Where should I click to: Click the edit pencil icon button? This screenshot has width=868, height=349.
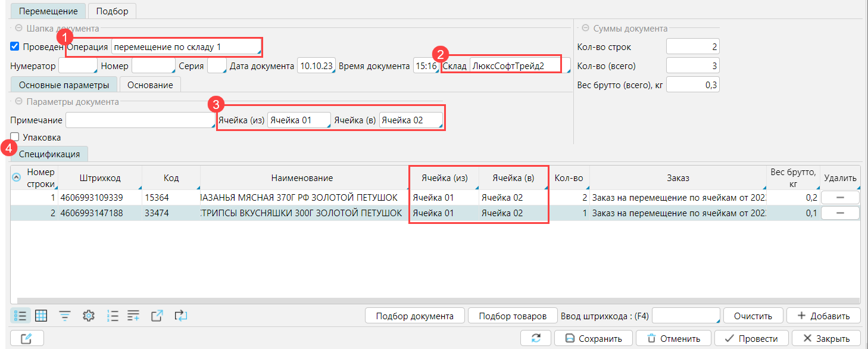tap(27, 338)
